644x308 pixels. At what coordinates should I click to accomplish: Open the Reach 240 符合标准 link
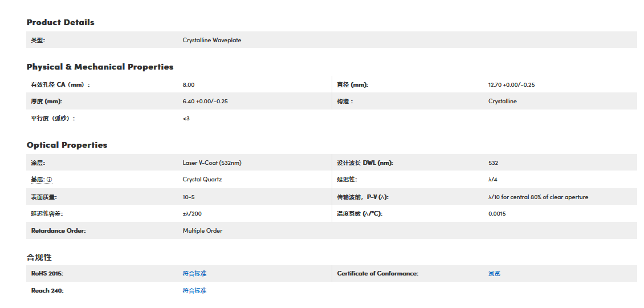click(x=194, y=291)
